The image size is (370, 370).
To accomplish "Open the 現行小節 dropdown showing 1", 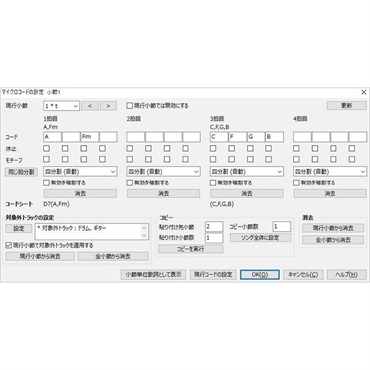I will [61, 106].
